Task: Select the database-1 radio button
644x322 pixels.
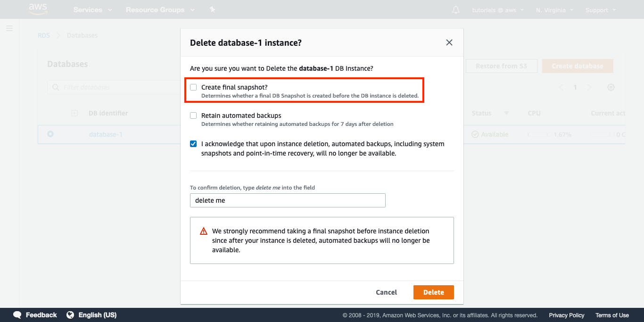Action: click(50, 134)
